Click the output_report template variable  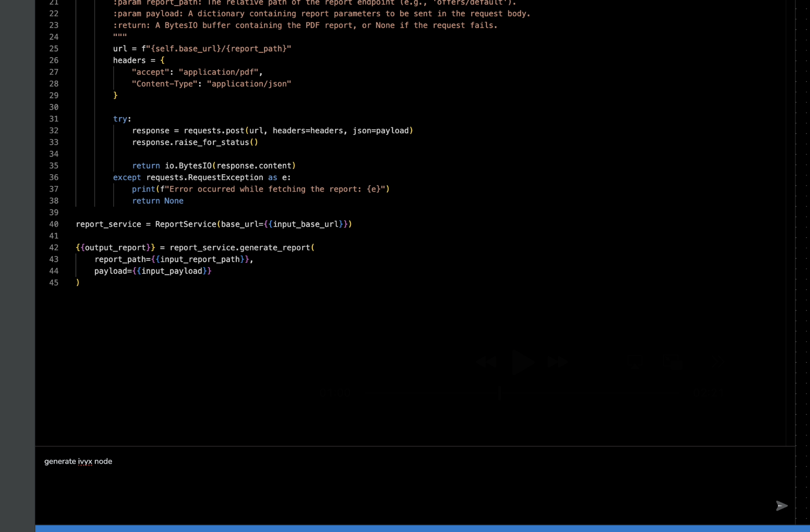[x=115, y=248]
